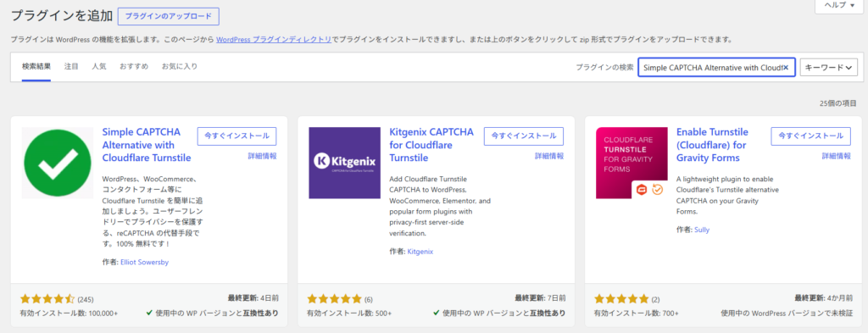Click the star rating with 6 reviews
This screenshot has width=868, height=333.
pyautogui.click(x=334, y=299)
